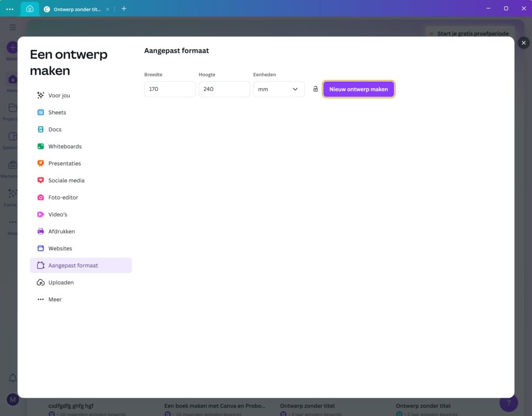Viewport: 532px width, 416px height.
Task: Click the Afdrukken printer icon
Action: coord(41,232)
